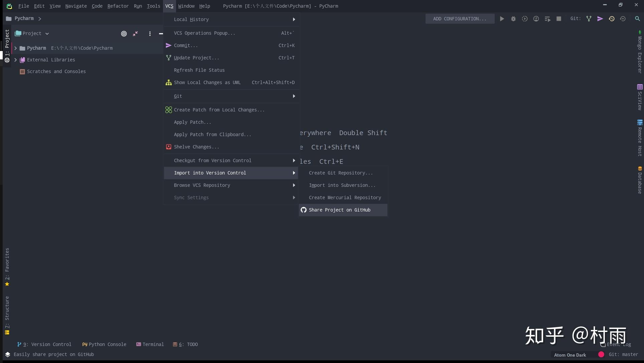Image resolution: width=644 pixels, height=363 pixels.
Task: Click the locate target icon in Project panel
Action: click(124, 34)
